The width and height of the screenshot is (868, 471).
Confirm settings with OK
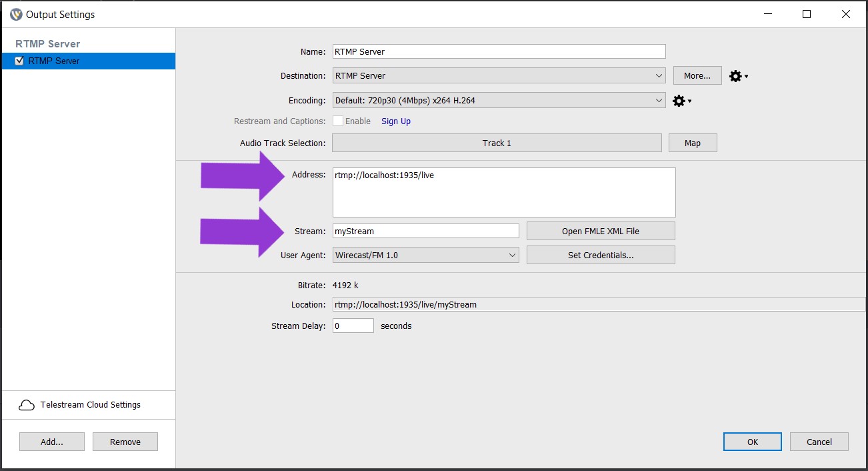(752, 441)
